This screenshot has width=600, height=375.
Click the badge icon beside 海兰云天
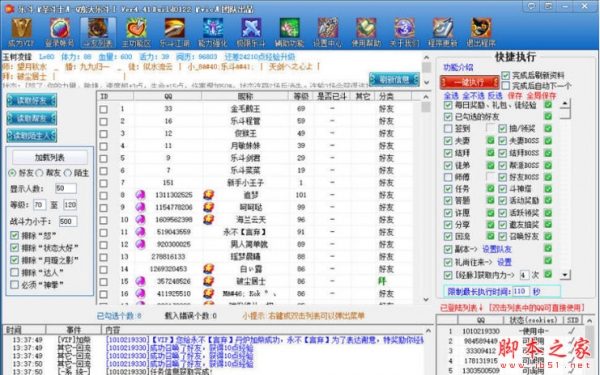[x=209, y=220]
